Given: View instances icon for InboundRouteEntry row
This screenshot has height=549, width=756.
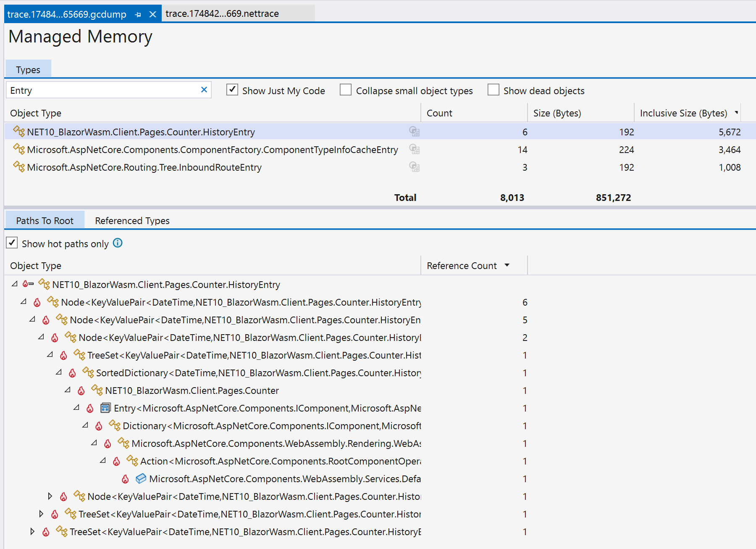Looking at the screenshot, I should point(415,167).
